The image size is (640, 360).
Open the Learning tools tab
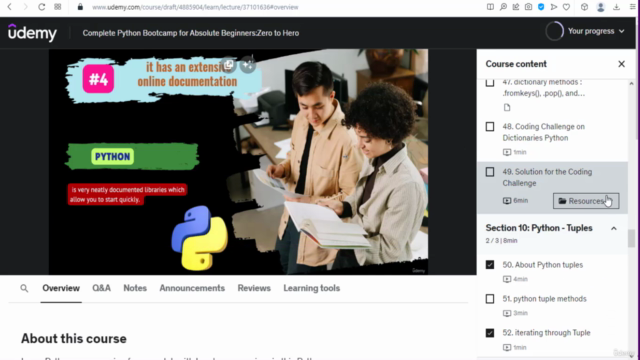[311, 288]
